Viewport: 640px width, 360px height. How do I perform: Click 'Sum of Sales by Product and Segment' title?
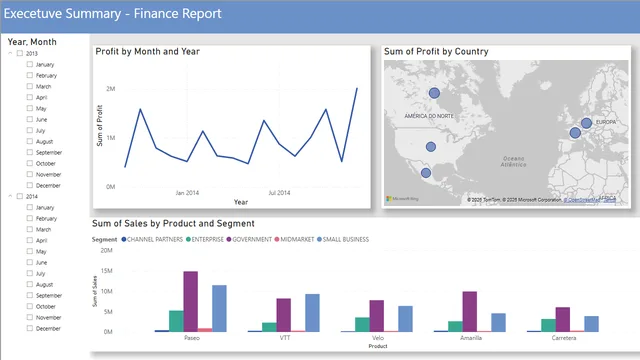173,224
